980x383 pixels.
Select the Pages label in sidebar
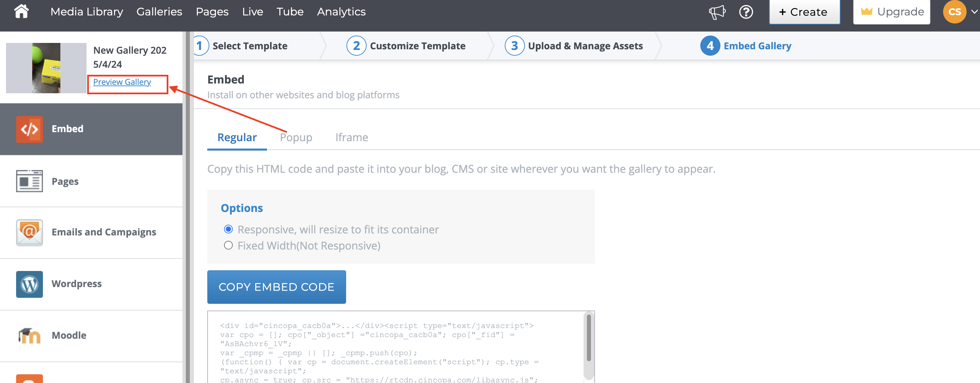(x=65, y=181)
